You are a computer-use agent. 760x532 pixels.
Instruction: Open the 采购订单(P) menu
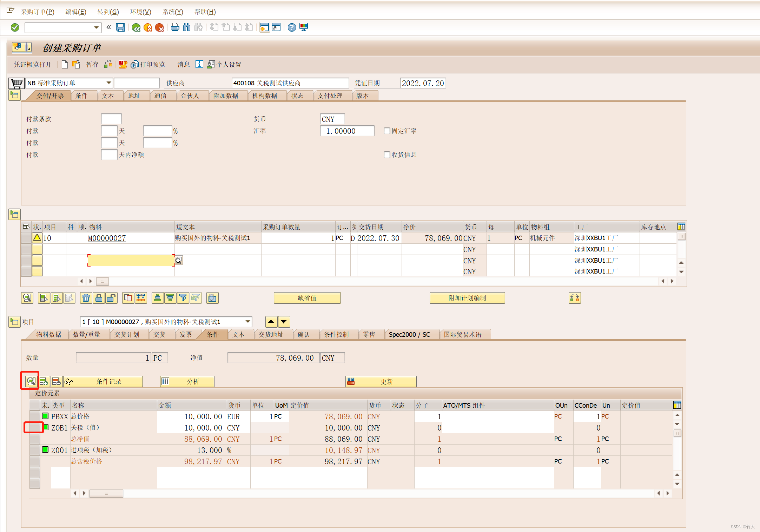point(38,12)
